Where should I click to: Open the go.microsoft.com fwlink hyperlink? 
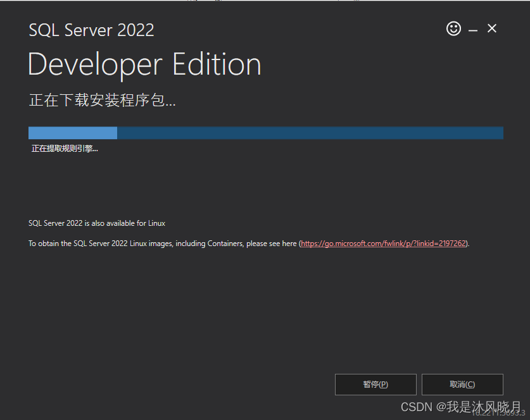tap(384, 244)
